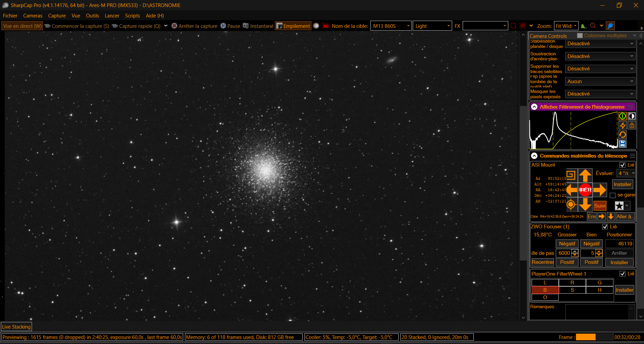
Task: Toggle the red reticule crosshair overlay icon
Action: click(x=523, y=26)
